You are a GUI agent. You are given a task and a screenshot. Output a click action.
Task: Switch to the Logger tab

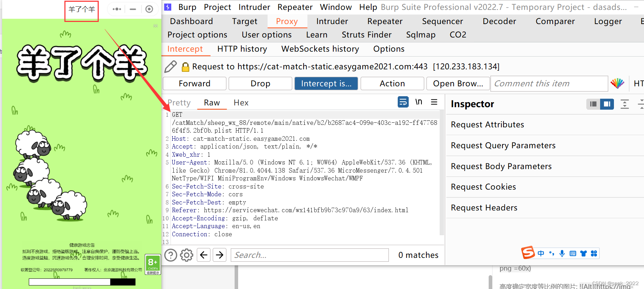coord(608,21)
